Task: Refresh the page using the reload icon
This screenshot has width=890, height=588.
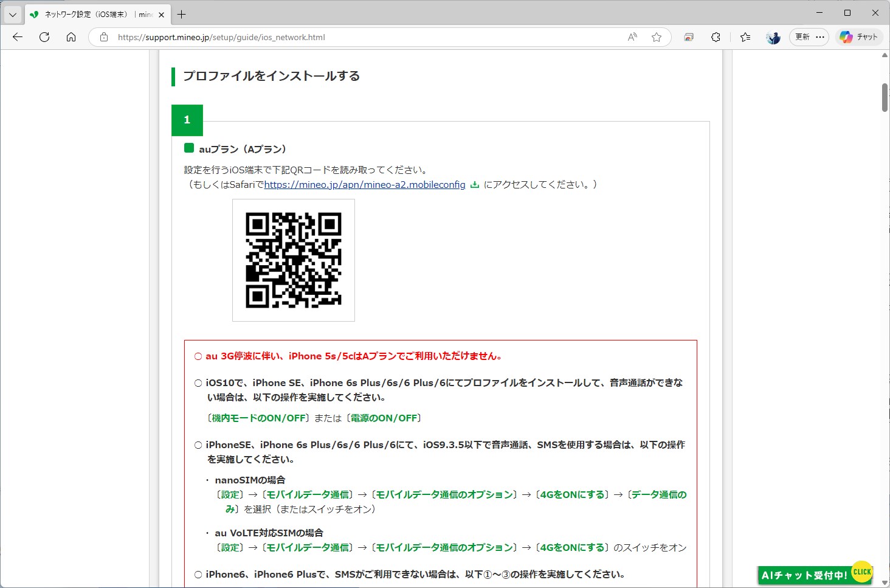Action: pyautogui.click(x=44, y=36)
